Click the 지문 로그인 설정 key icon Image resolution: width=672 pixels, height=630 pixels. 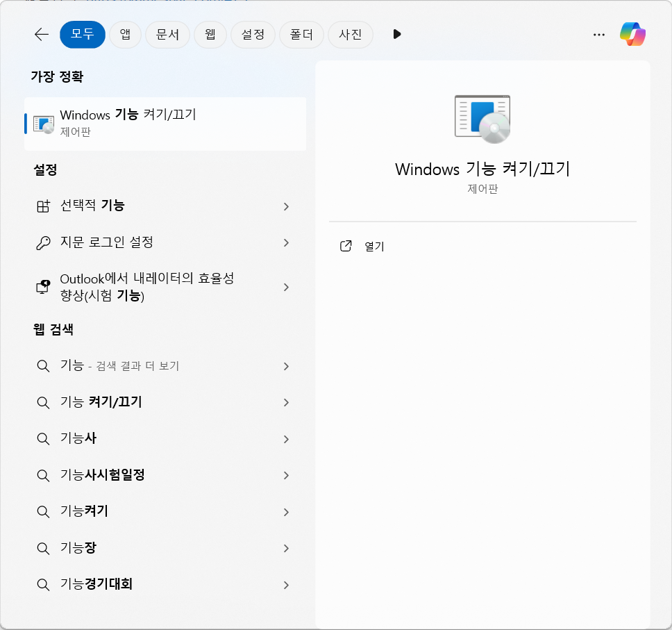(43, 242)
